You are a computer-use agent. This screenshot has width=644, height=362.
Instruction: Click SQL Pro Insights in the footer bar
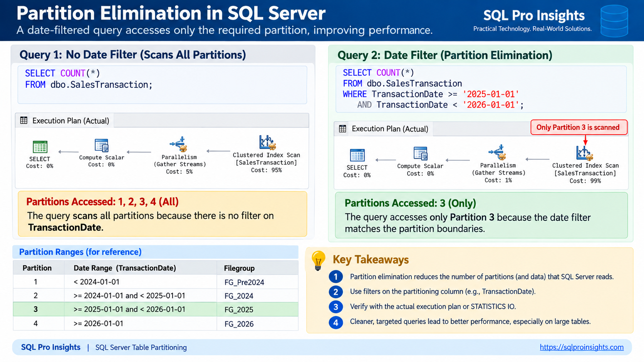coord(51,347)
